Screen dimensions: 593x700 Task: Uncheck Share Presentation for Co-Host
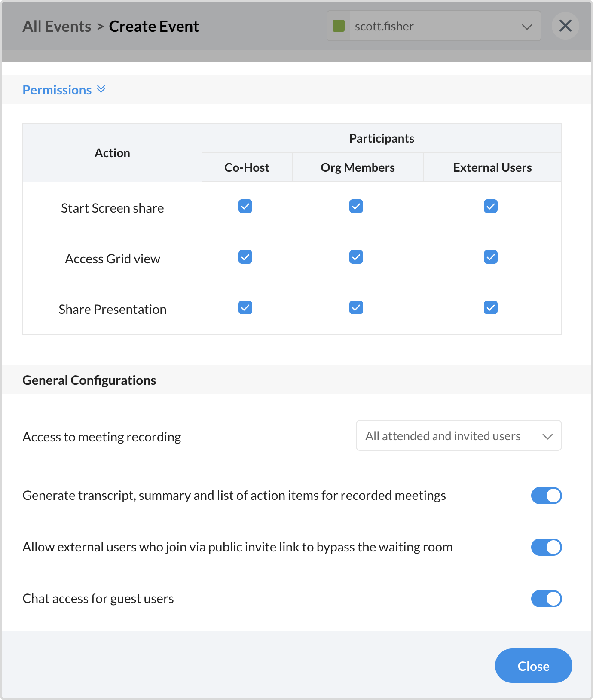click(x=245, y=308)
